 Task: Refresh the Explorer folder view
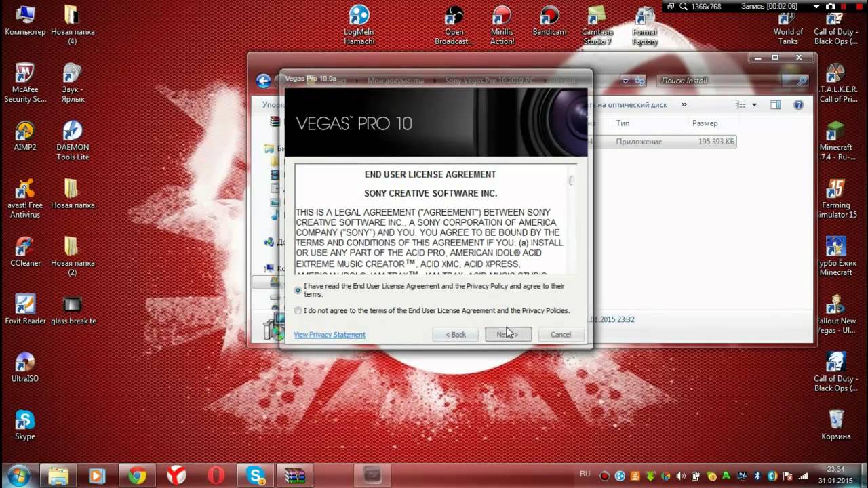pyautogui.click(x=641, y=81)
